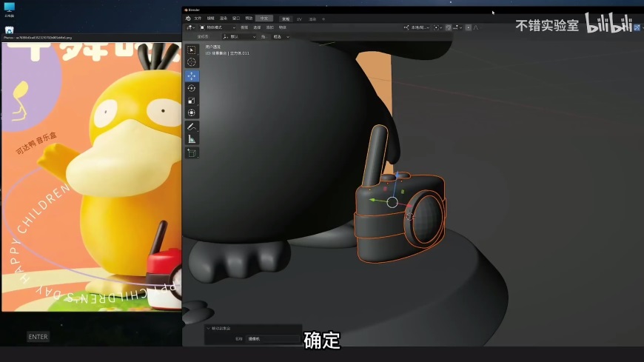Switch to the UV workspace tab

(299, 19)
